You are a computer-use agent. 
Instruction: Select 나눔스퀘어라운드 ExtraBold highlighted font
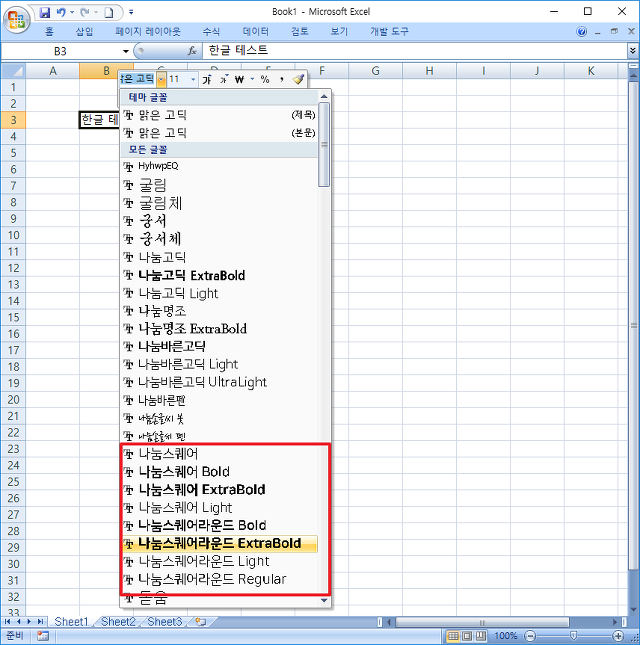[x=220, y=543]
